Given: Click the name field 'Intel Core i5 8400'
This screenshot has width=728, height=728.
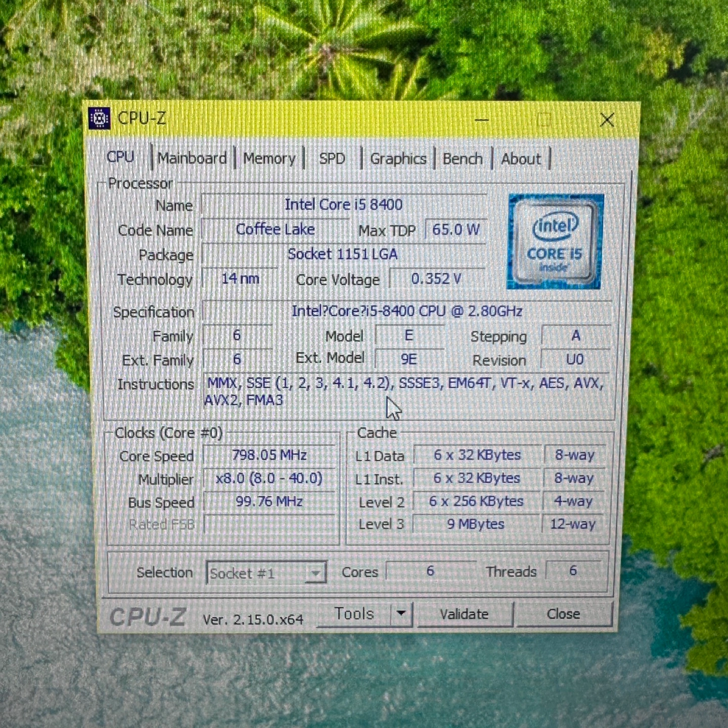Looking at the screenshot, I should pos(344,204).
